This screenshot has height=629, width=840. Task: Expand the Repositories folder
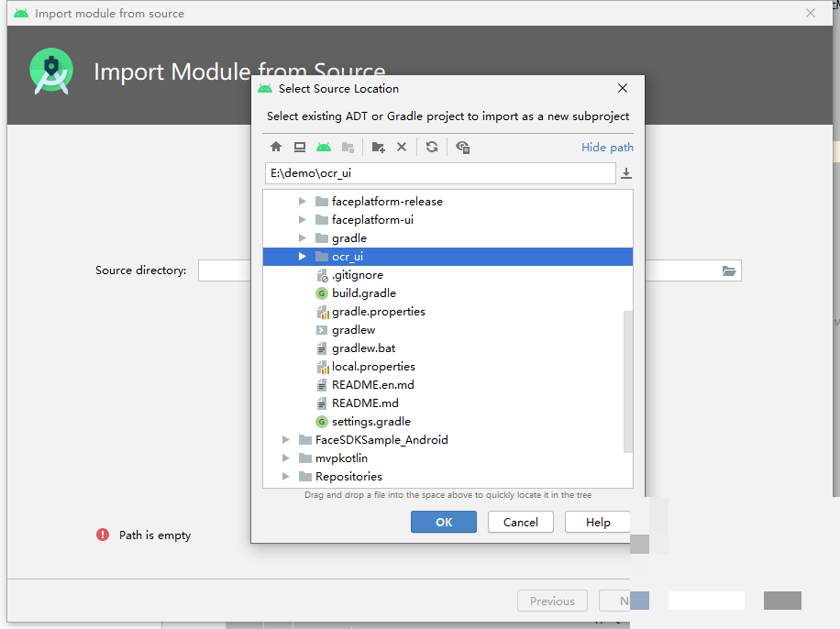point(285,476)
